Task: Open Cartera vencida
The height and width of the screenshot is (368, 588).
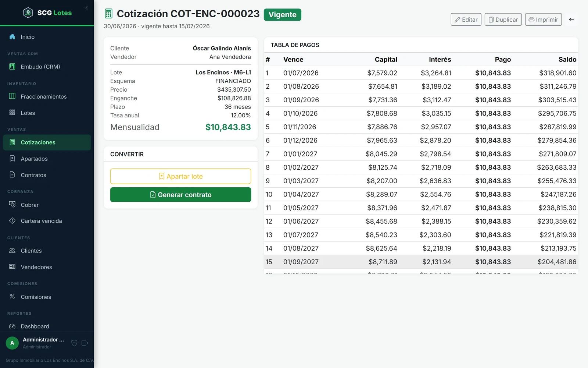Action: pyautogui.click(x=47, y=221)
